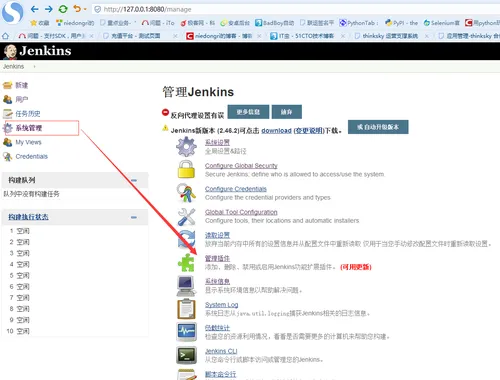Switch to the thinksky operations system tab

point(387,36)
